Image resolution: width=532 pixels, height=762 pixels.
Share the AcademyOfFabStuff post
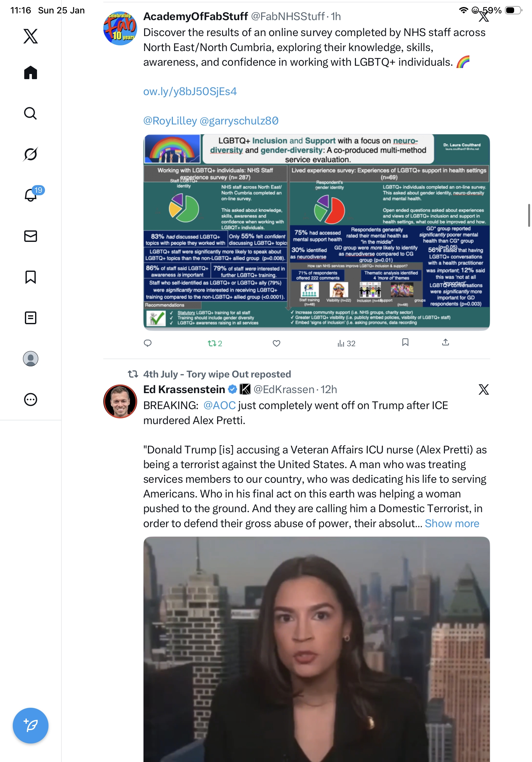click(446, 342)
